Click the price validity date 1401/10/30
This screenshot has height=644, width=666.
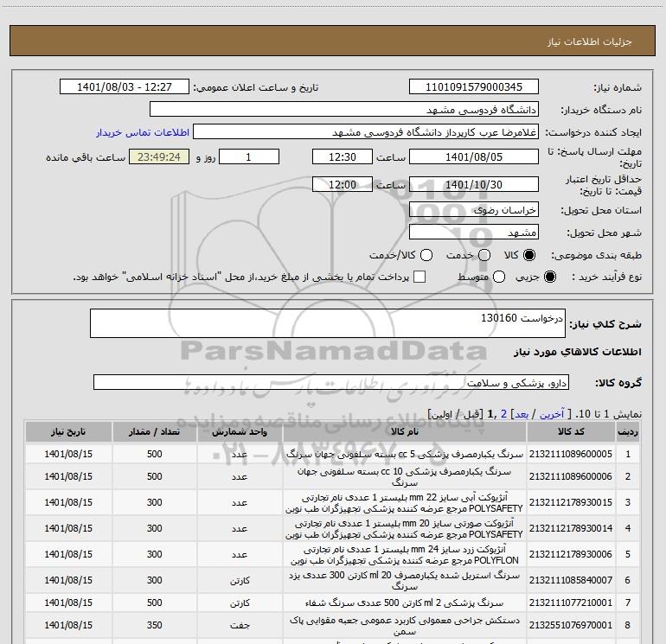tap(474, 184)
